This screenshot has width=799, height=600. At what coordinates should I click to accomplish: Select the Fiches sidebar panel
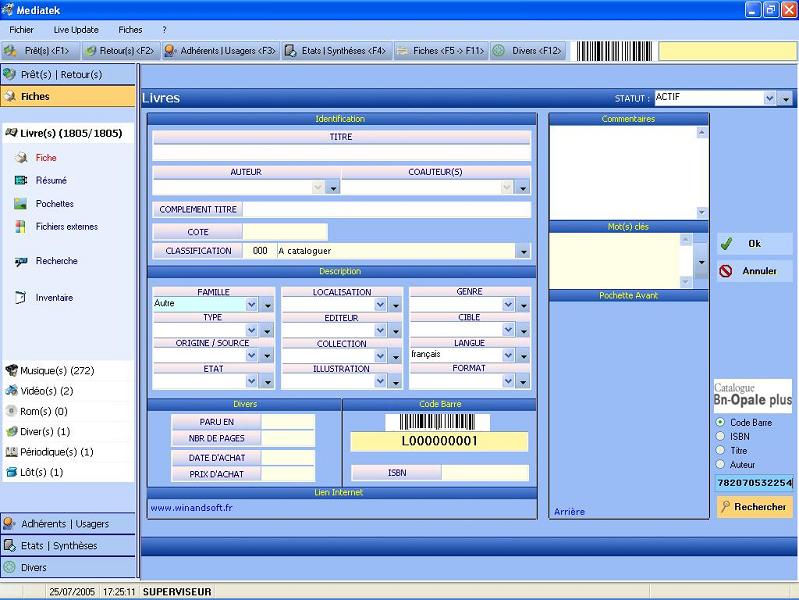68,96
